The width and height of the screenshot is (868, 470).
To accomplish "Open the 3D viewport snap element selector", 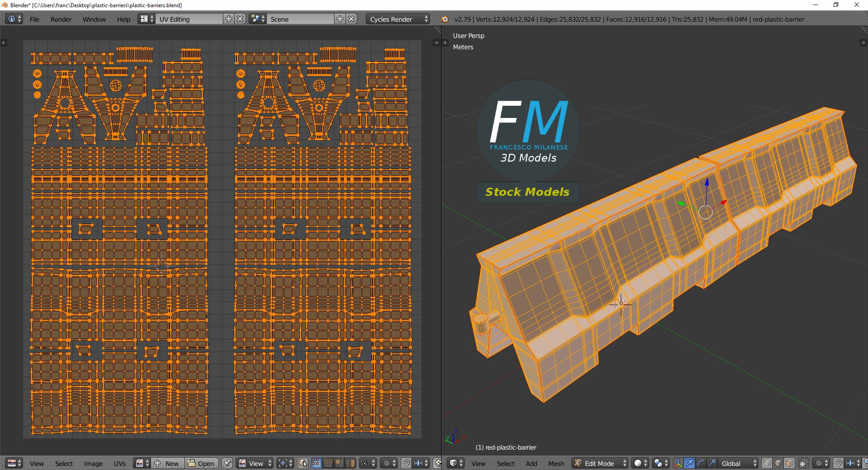I will (x=853, y=463).
